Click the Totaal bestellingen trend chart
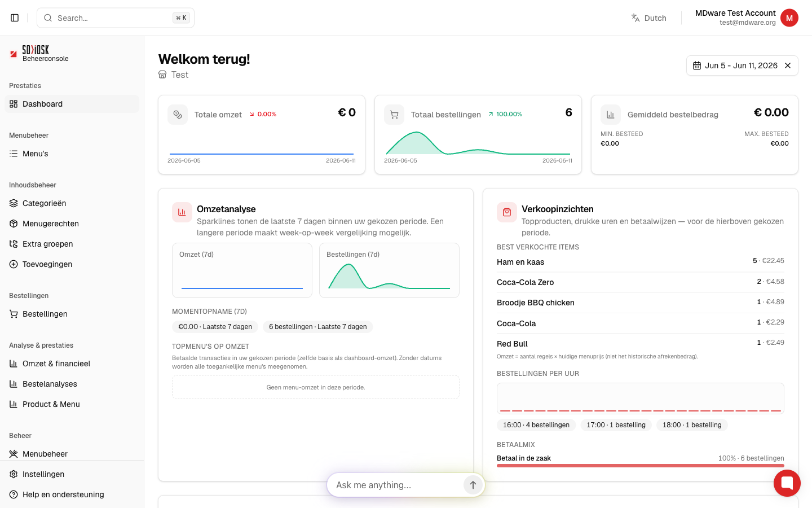The width and height of the screenshot is (812, 508). pyautogui.click(x=478, y=143)
